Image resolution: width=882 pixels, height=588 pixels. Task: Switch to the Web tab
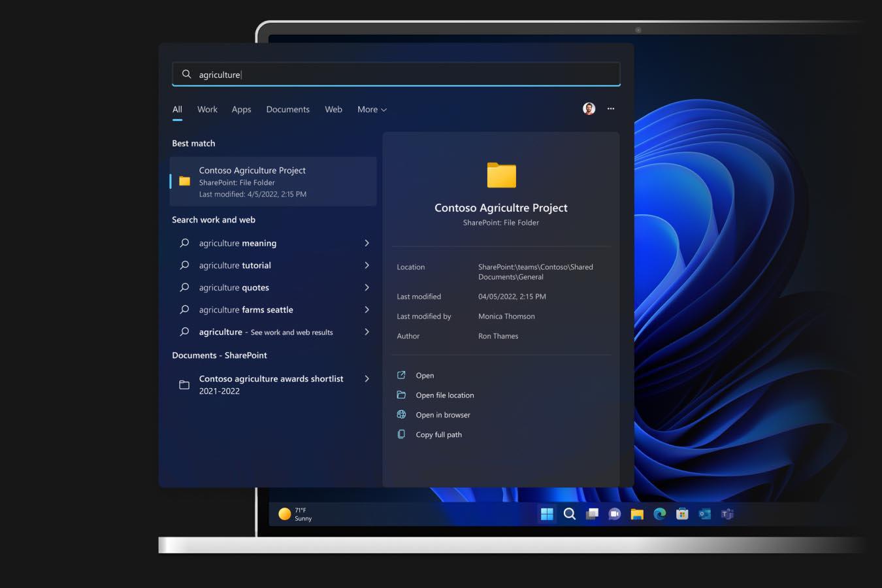(333, 109)
